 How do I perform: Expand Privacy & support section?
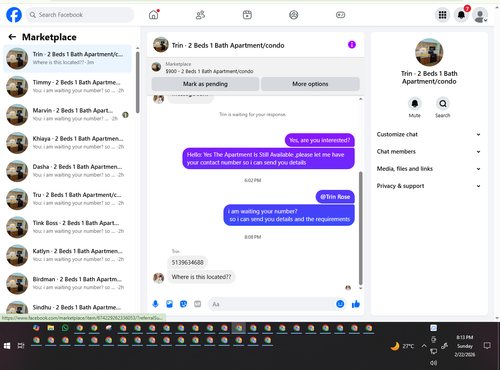429,186
